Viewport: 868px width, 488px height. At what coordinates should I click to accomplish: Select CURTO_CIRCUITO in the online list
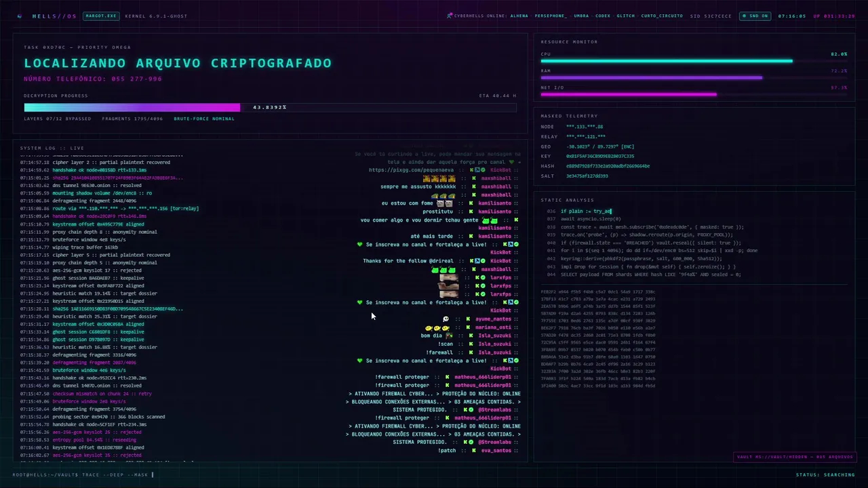click(662, 16)
